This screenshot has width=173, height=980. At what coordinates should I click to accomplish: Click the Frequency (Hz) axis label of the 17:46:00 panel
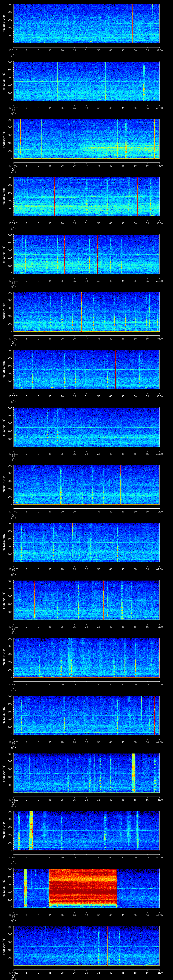4,888
